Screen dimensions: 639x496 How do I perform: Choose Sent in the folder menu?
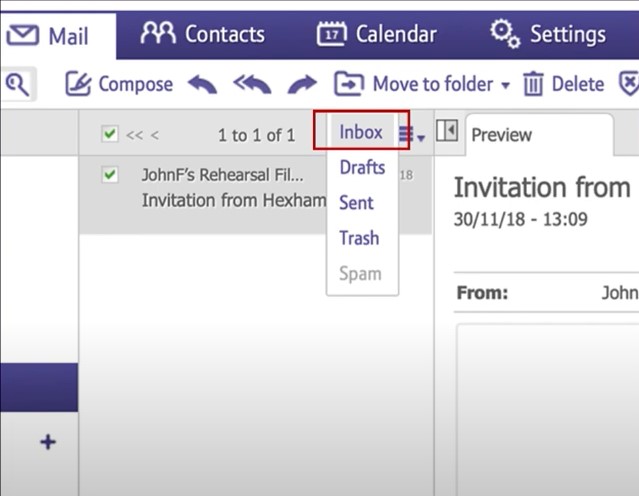tap(356, 203)
